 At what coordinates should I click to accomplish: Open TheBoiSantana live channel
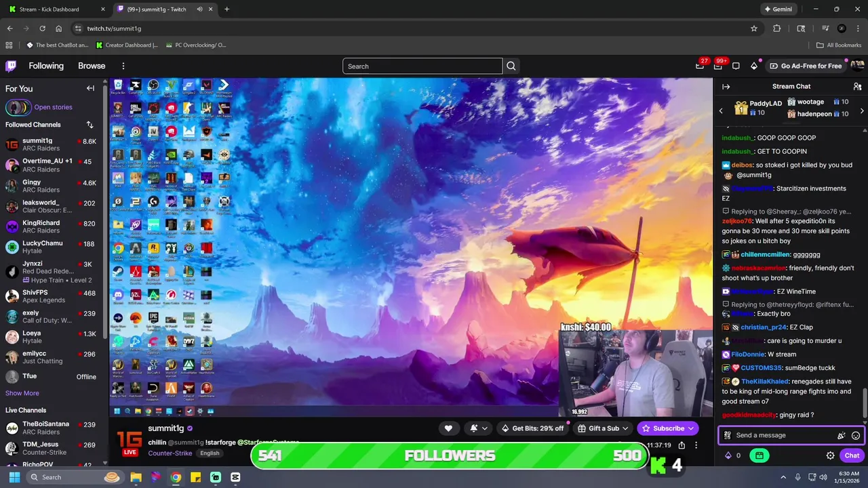click(51, 428)
